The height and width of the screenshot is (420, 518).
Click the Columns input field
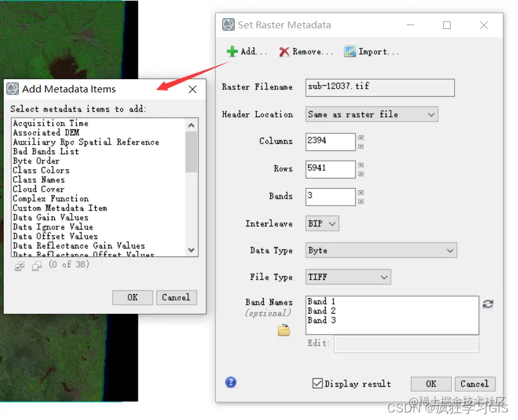click(x=330, y=141)
